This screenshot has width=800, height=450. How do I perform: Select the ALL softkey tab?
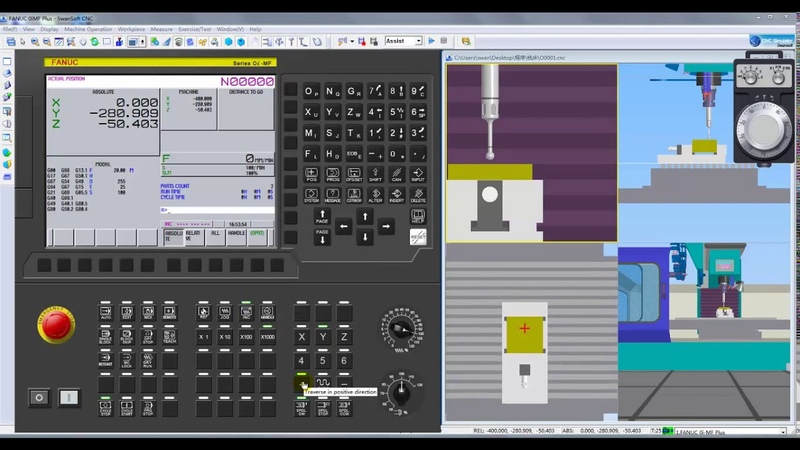pyautogui.click(x=215, y=236)
